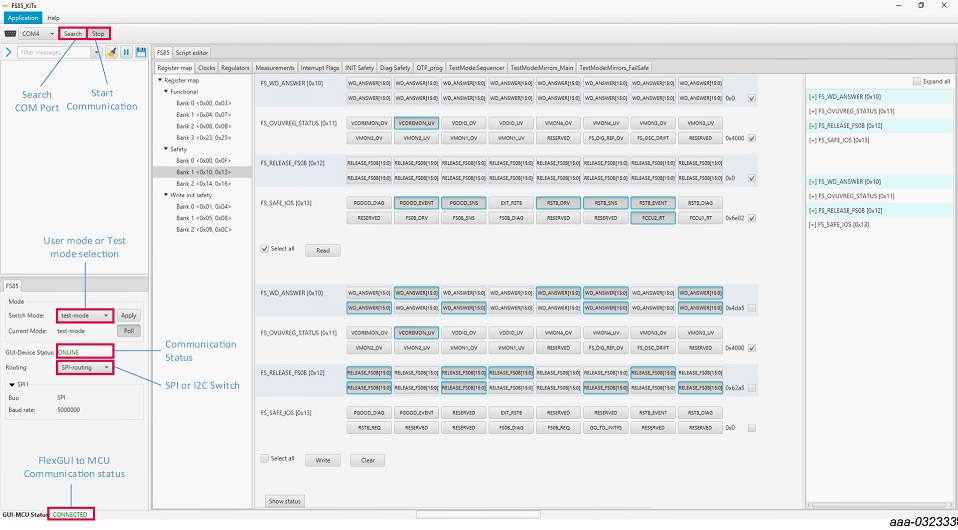Image resolution: width=958 pixels, height=530 pixels.
Task: Open the Measurements tab
Action: (275, 68)
